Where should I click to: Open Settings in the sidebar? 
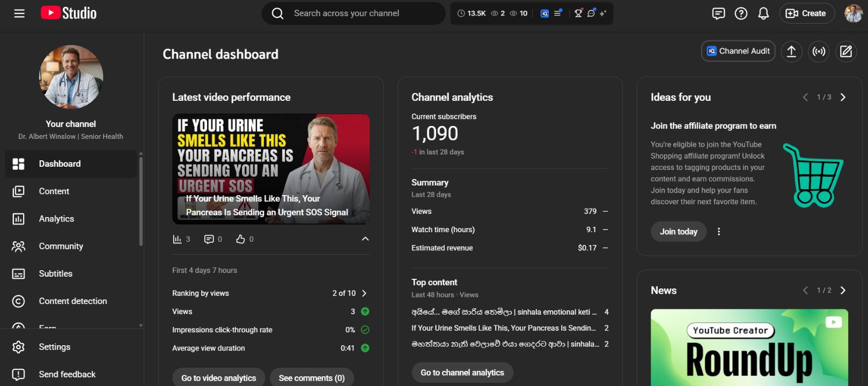(71, 347)
